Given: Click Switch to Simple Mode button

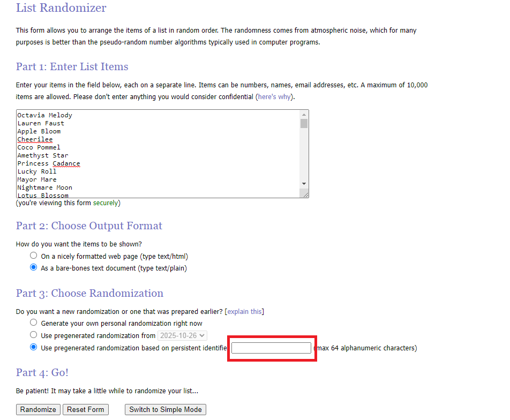Looking at the screenshot, I should click(166, 410).
